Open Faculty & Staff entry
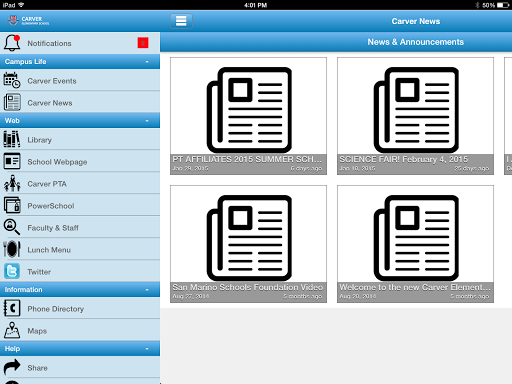The image size is (512, 384). [80, 227]
